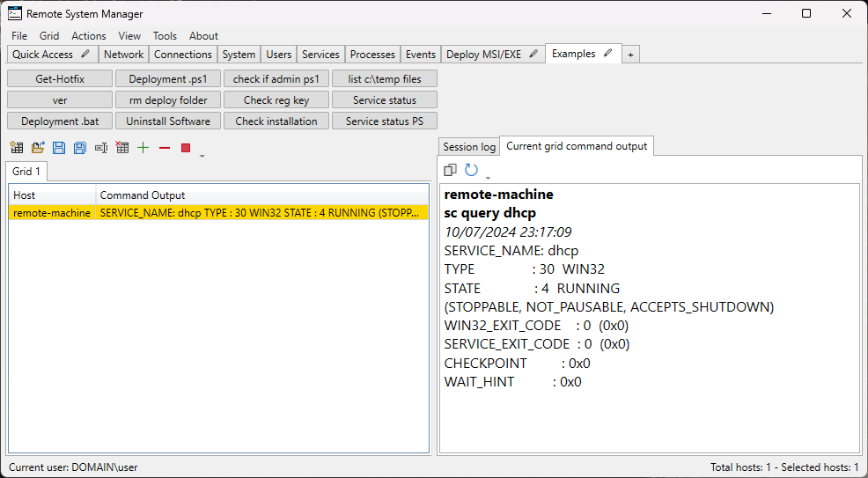Image resolution: width=868 pixels, height=478 pixels.
Task: Open the View menu
Action: pyautogui.click(x=129, y=35)
